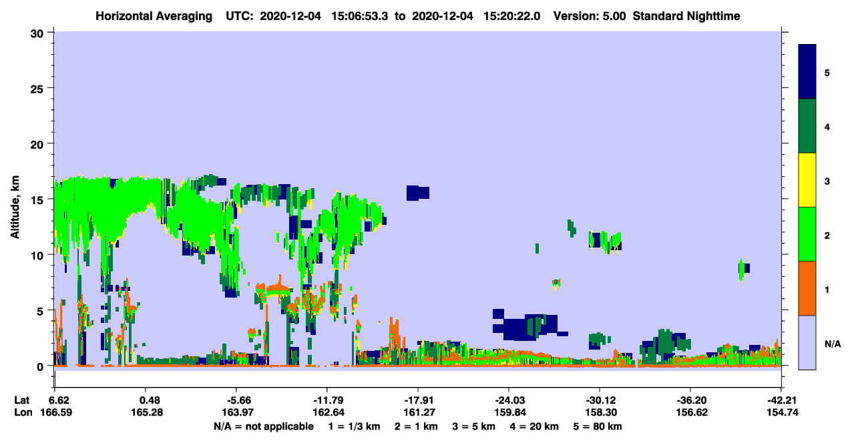The height and width of the screenshot is (445, 868).
Task: Click the yellow level 3 legend swatch
Action: (x=807, y=180)
